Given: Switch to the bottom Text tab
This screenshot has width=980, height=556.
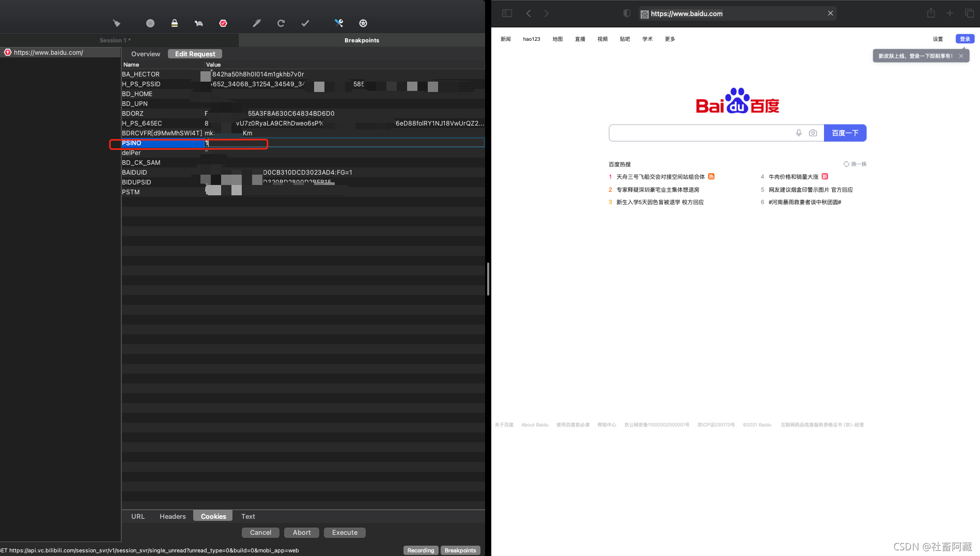Looking at the screenshot, I should pyautogui.click(x=248, y=516).
